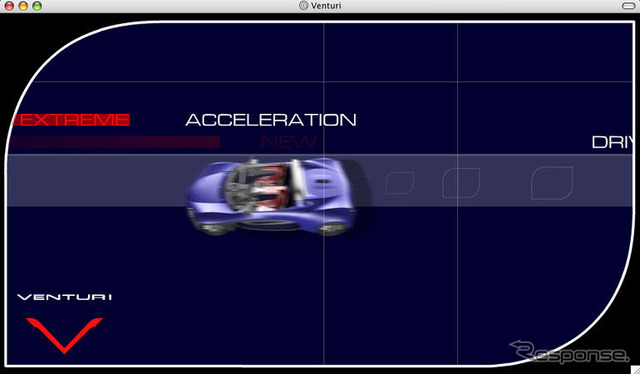Image resolution: width=640 pixels, height=374 pixels.
Task: Click the window resize grip corner
Action: 635,370
